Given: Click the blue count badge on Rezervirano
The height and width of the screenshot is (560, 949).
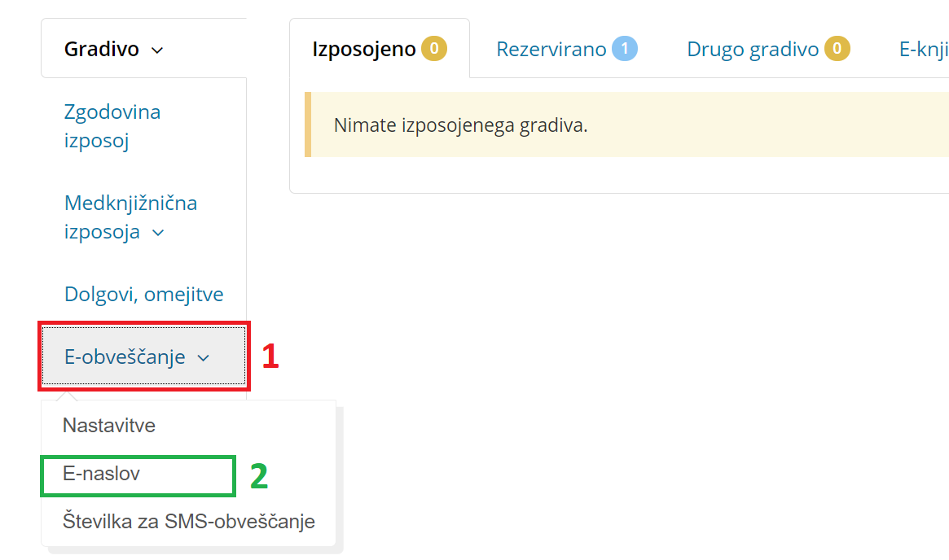Looking at the screenshot, I should click(625, 50).
